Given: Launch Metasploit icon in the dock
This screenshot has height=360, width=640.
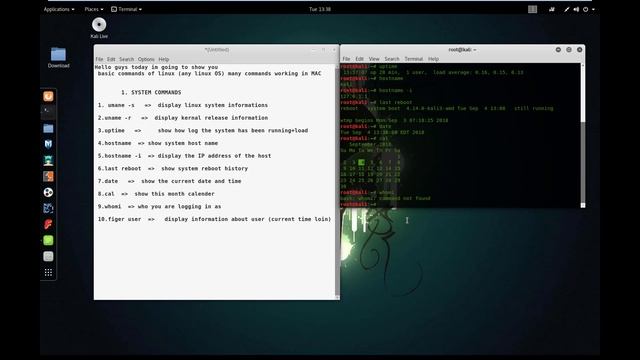Looking at the screenshot, I should (48, 144).
